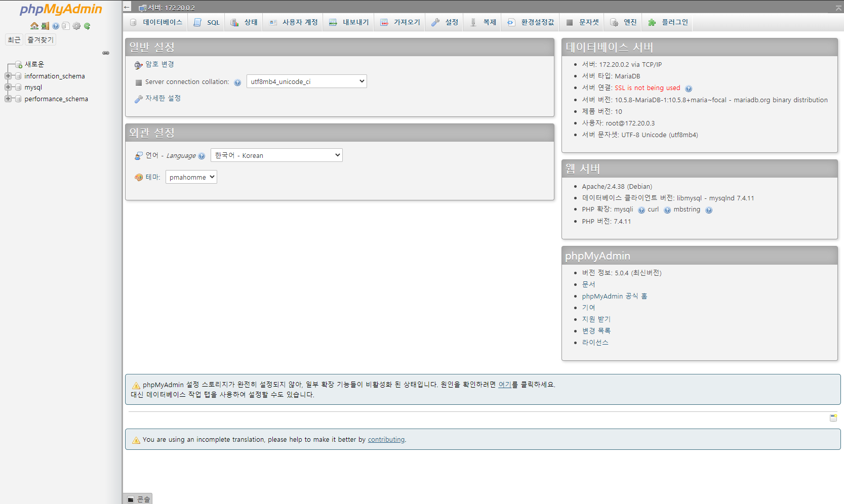Click the blue question mark help icon
The image size is (844, 504).
click(55, 26)
